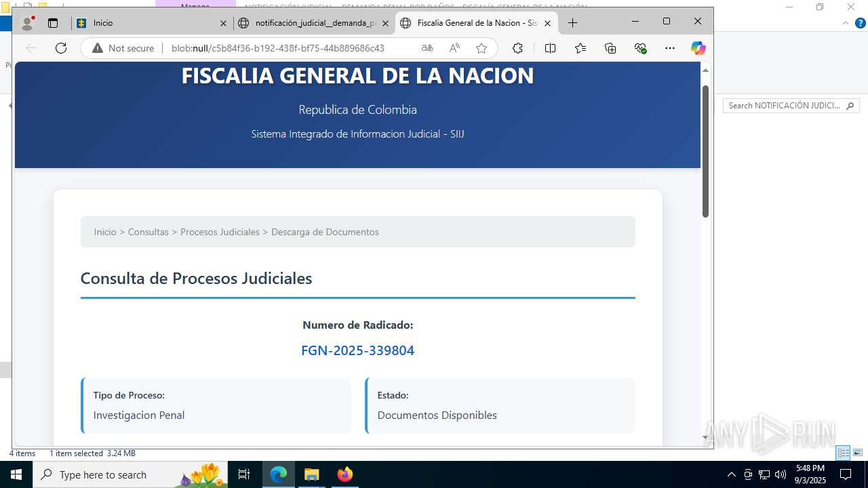
Task: Open the Collections icon
Action: click(x=610, y=48)
